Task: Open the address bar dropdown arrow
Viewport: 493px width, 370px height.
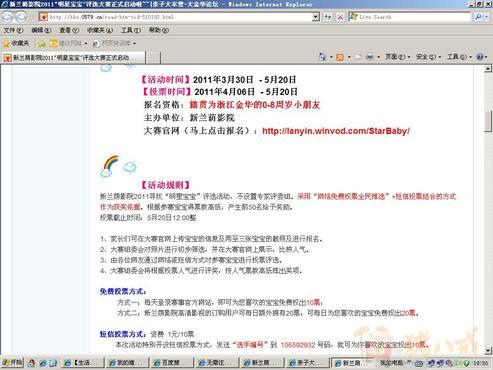Action: point(316,17)
